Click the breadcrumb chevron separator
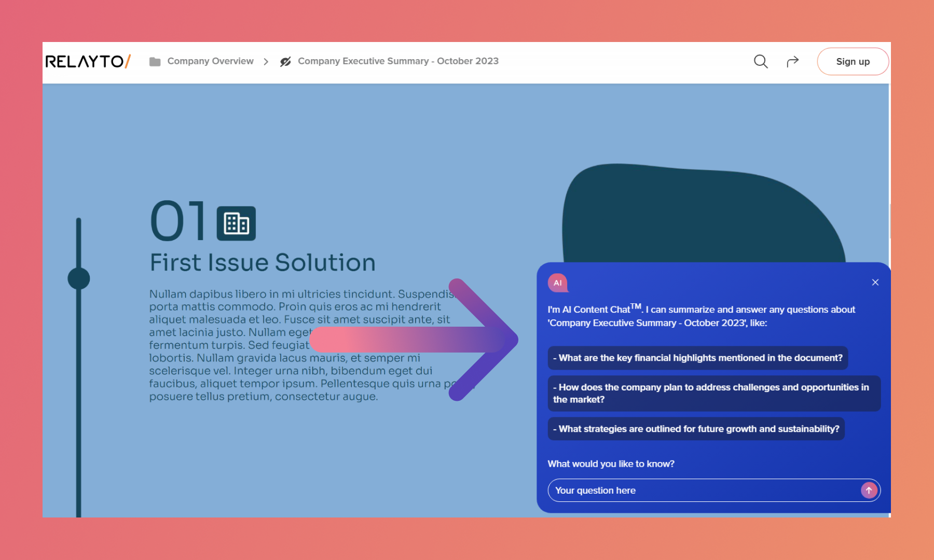 (266, 62)
